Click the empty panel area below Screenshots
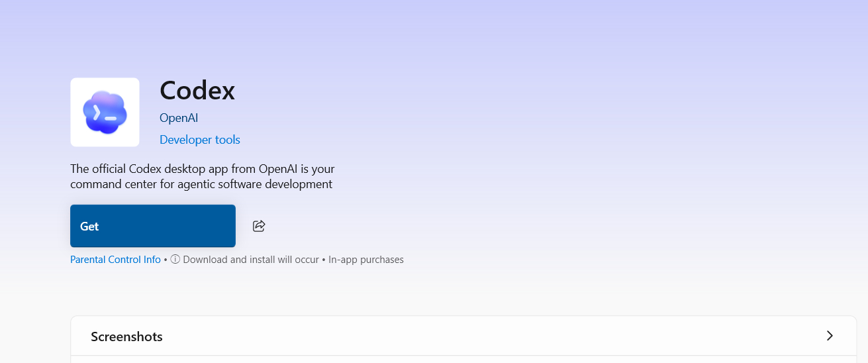 pos(463,360)
